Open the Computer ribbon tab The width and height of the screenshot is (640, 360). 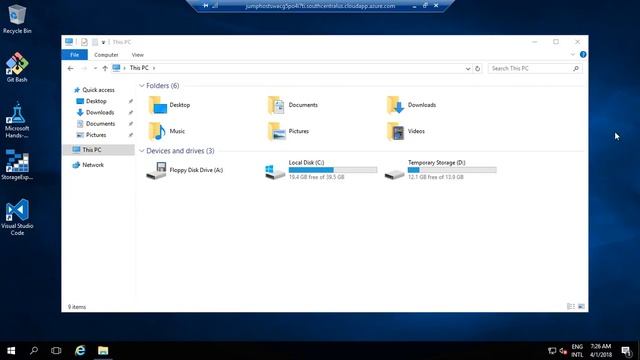(x=106, y=55)
